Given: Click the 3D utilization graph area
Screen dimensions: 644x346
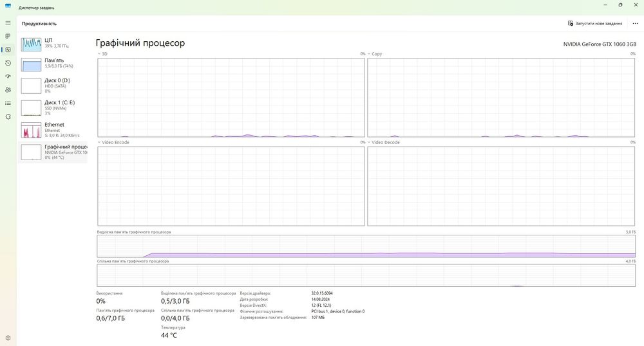Looking at the screenshot, I should [x=231, y=97].
